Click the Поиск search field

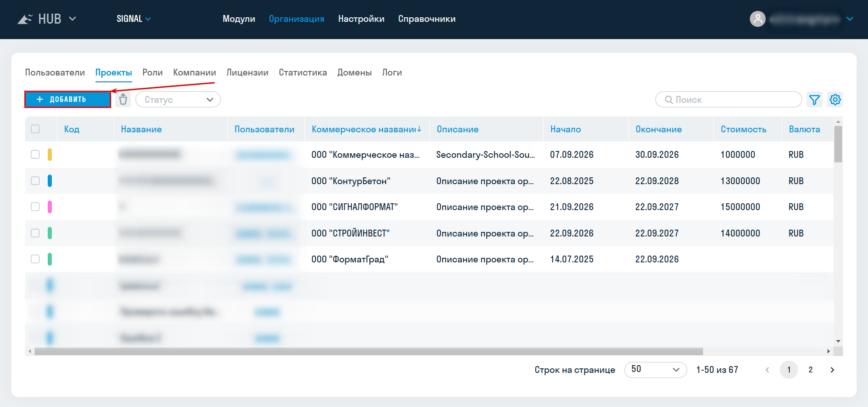(x=728, y=100)
